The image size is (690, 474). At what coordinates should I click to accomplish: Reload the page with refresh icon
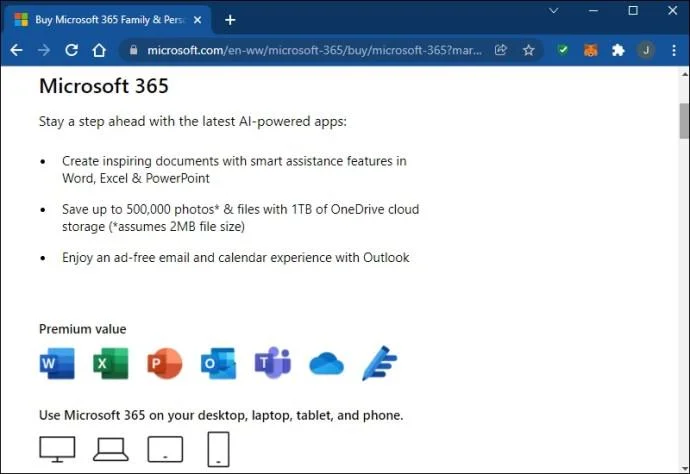(71, 50)
